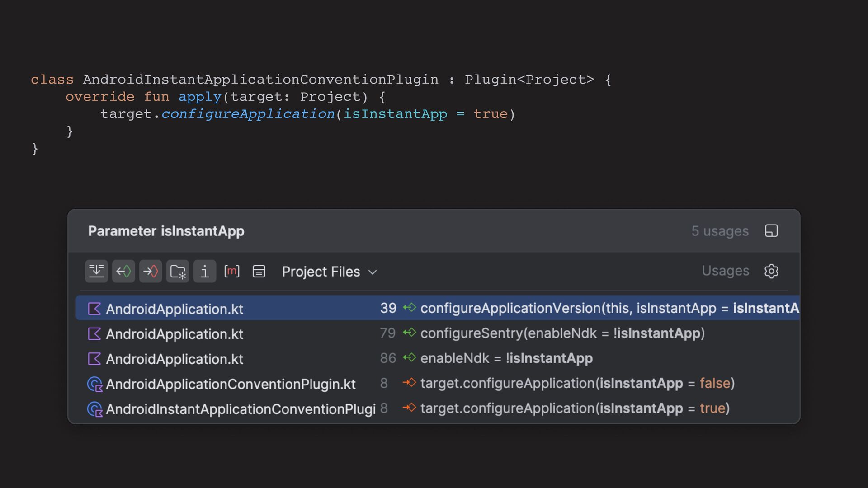Click read-access arrow icon on configureApplicationVersion row
The height and width of the screenshot is (488, 868).
click(409, 307)
